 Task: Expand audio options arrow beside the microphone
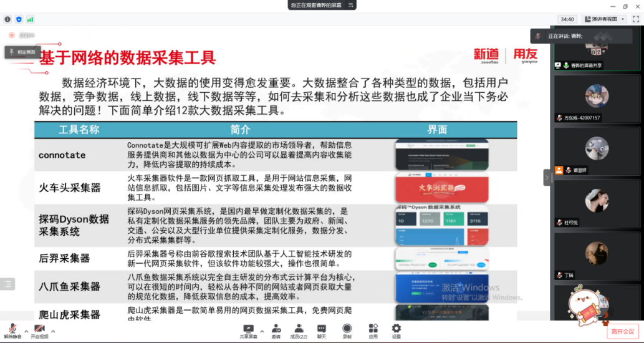tap(26, 331)
